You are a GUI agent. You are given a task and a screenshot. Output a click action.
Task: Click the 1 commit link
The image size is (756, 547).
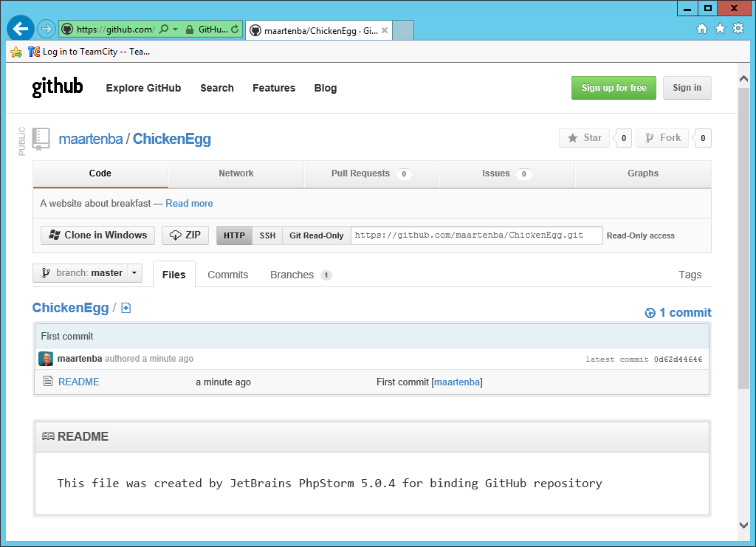coord(685,313)
